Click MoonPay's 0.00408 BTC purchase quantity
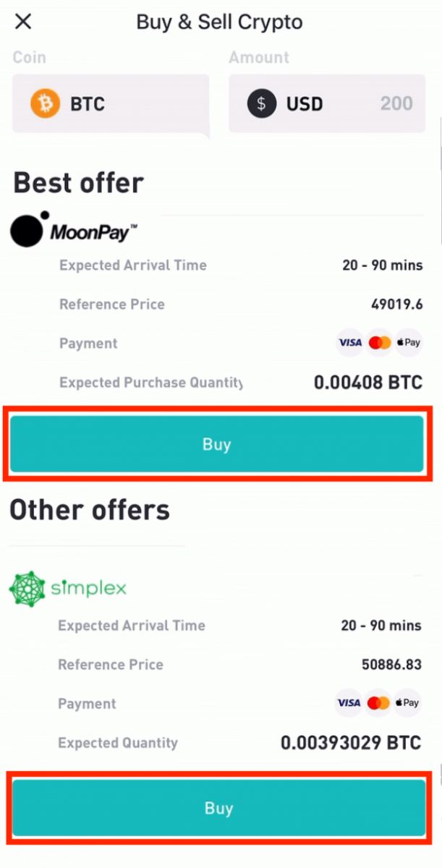 tap(368, 382)
